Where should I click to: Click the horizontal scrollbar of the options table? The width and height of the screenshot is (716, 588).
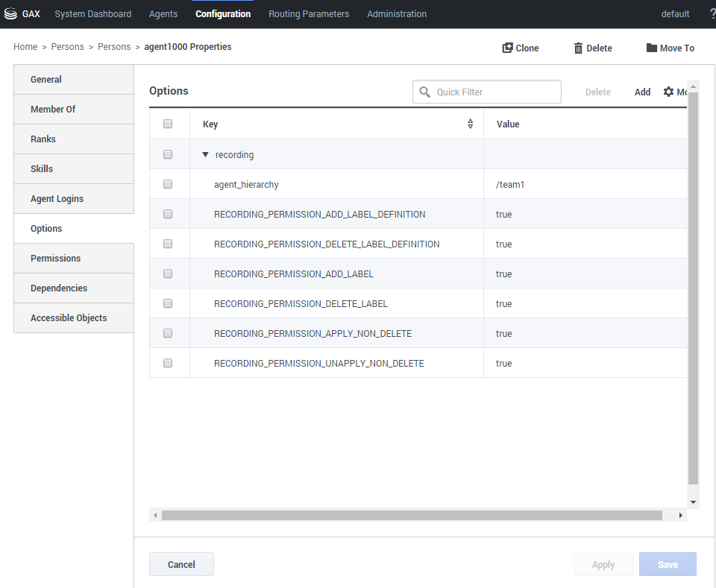(412, 515)
